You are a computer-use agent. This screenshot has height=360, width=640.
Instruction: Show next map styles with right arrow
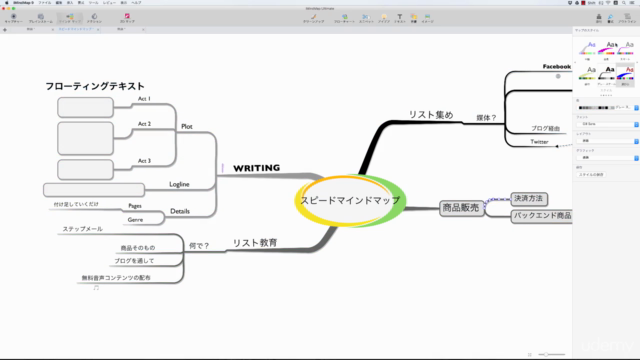[637, 63]
